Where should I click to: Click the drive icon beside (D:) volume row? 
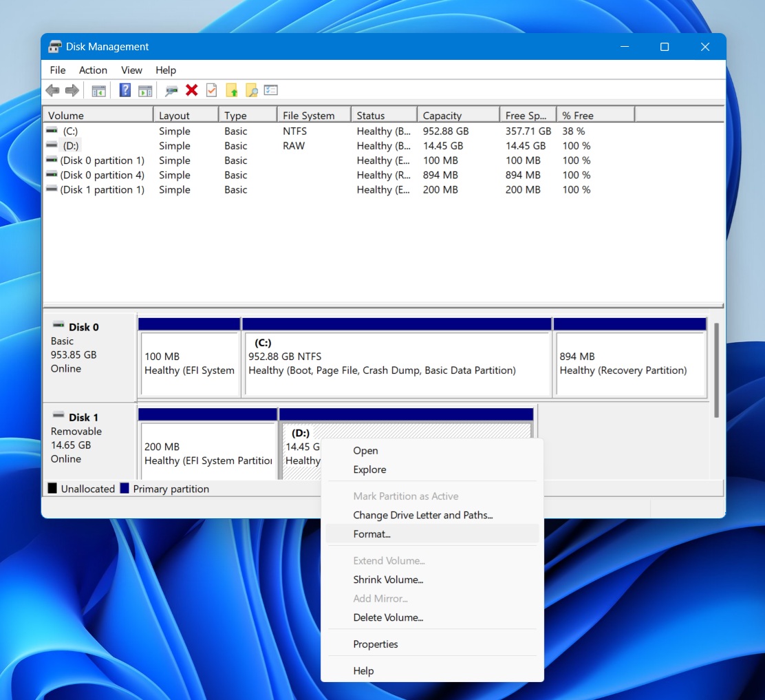[x=52, y=145]
